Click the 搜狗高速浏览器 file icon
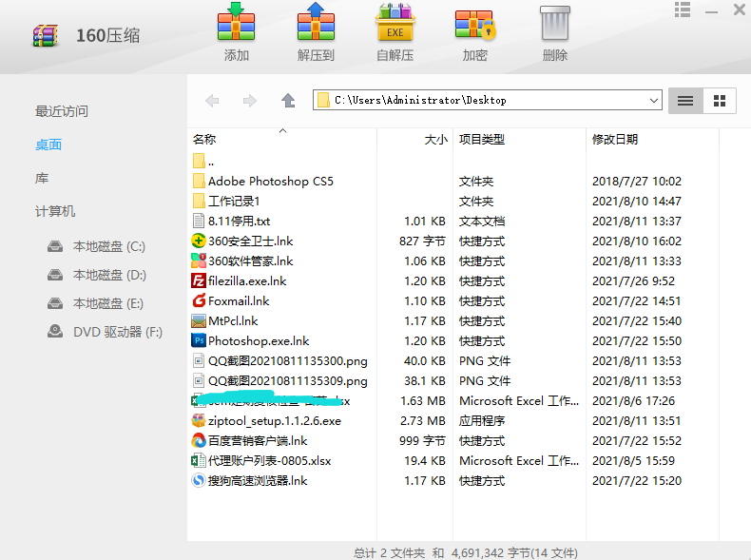This screenshot has width=751, height=560. (x=199, y=480)
